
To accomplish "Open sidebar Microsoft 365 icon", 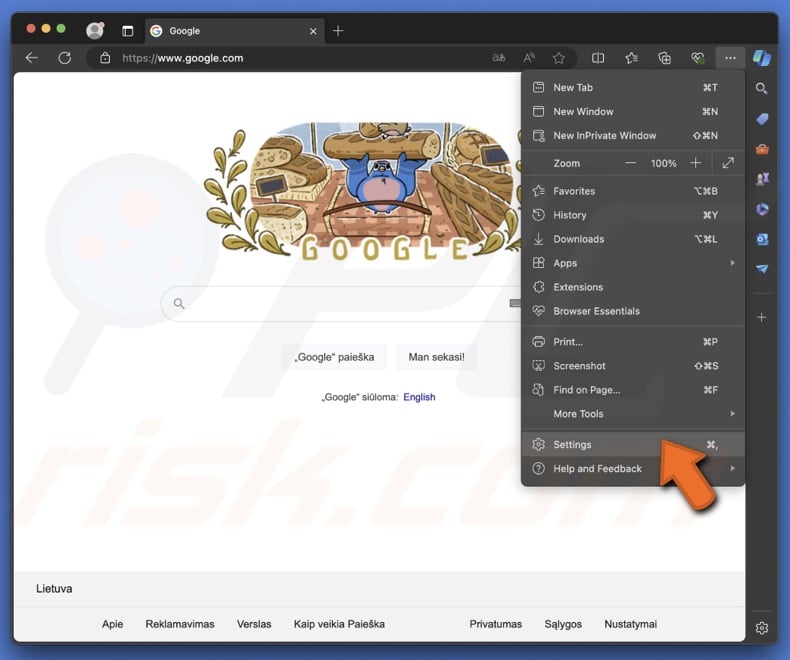I will click(x=762, y=209).
